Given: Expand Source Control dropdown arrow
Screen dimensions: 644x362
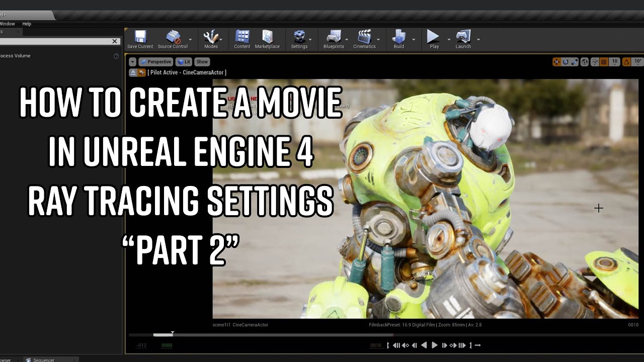Looking at the screenshot, I should point(190,39).
